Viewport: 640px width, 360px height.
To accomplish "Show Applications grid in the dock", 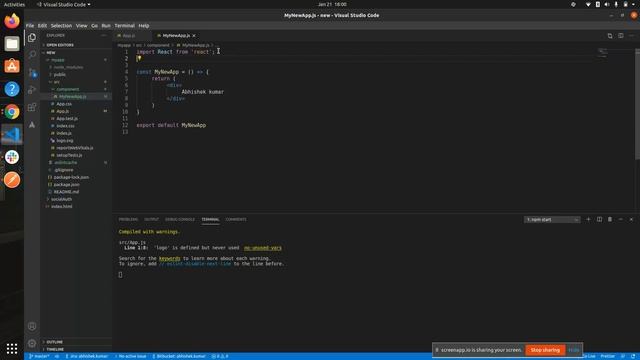I will click(x=12, y=349).
